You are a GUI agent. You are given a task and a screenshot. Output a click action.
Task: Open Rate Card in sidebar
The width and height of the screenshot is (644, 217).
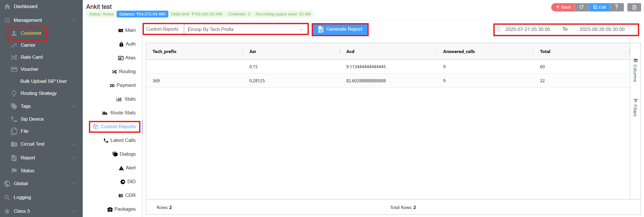coord(31,57)
